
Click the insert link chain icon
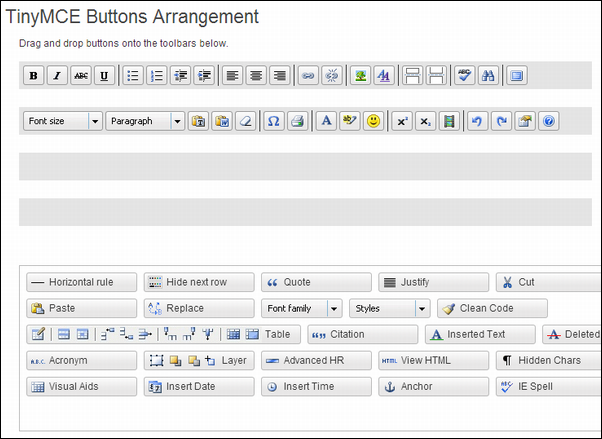point(308,75)
